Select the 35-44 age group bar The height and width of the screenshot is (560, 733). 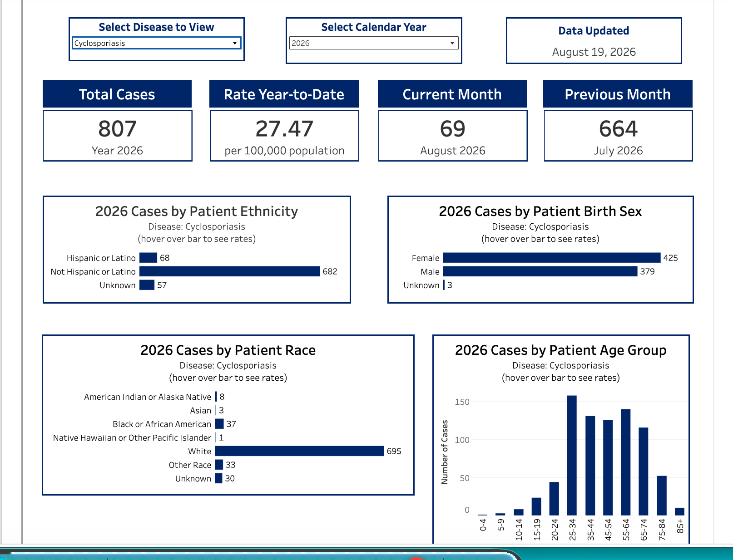pos(590,466)
